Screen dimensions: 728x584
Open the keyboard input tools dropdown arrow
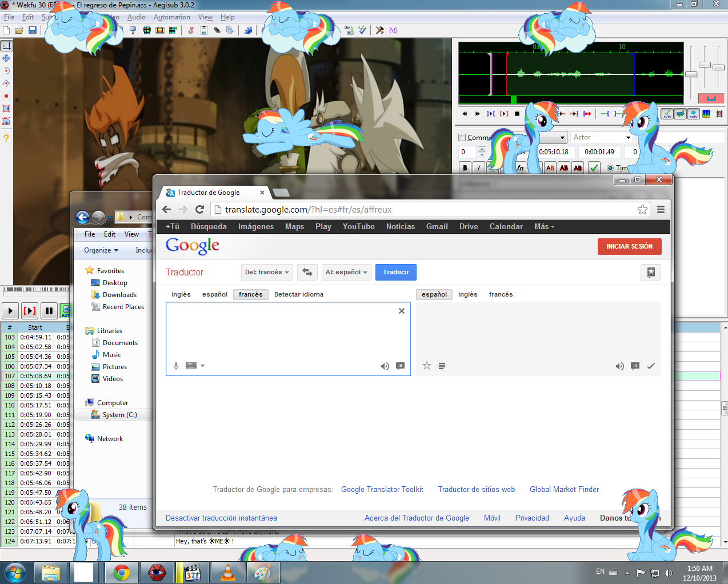pyautogui.click(x=202, y=366)
